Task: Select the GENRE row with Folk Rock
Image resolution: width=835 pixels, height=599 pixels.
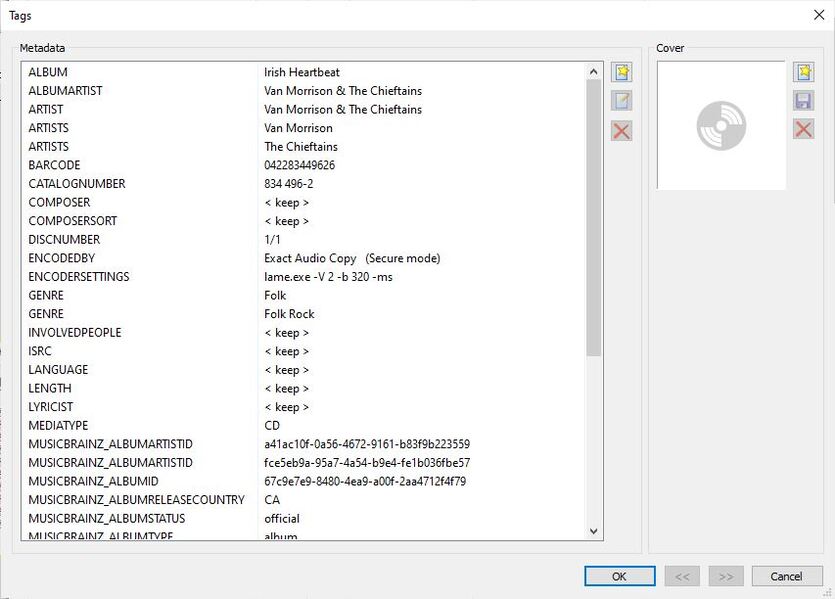Action: pyautogui.click(x=304, y=314)
